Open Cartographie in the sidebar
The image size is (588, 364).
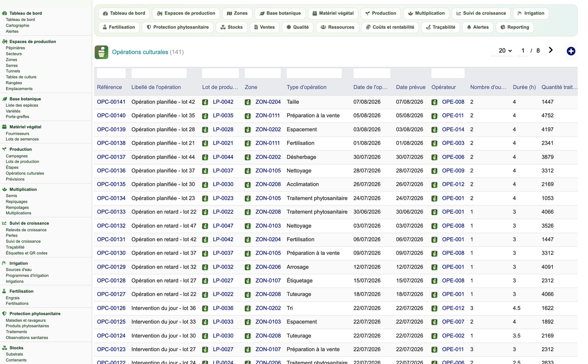point(18,25)
